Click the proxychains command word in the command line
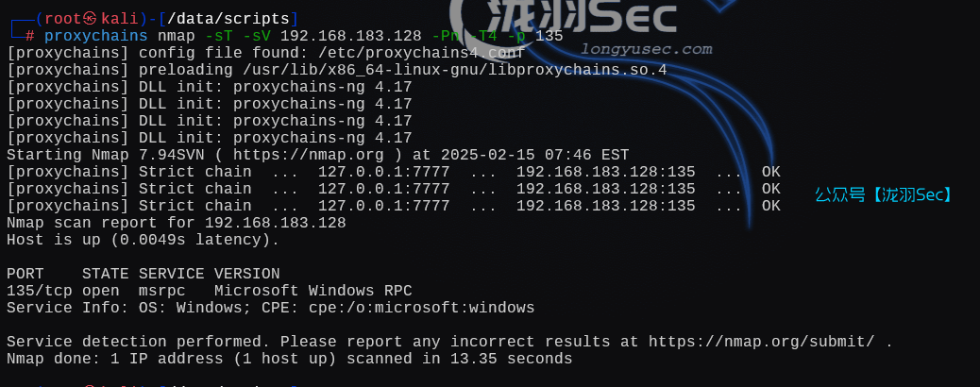 pos(95,36)
